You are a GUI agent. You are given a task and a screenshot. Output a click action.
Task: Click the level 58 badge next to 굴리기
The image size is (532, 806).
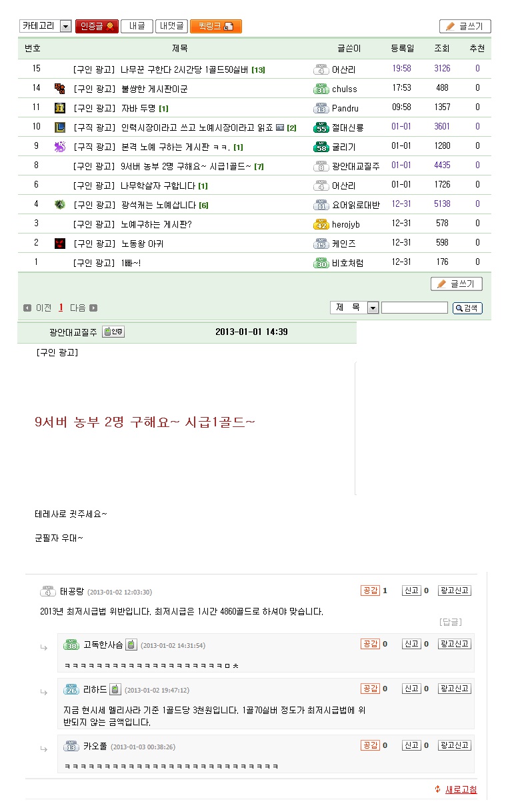coord(321,147)
